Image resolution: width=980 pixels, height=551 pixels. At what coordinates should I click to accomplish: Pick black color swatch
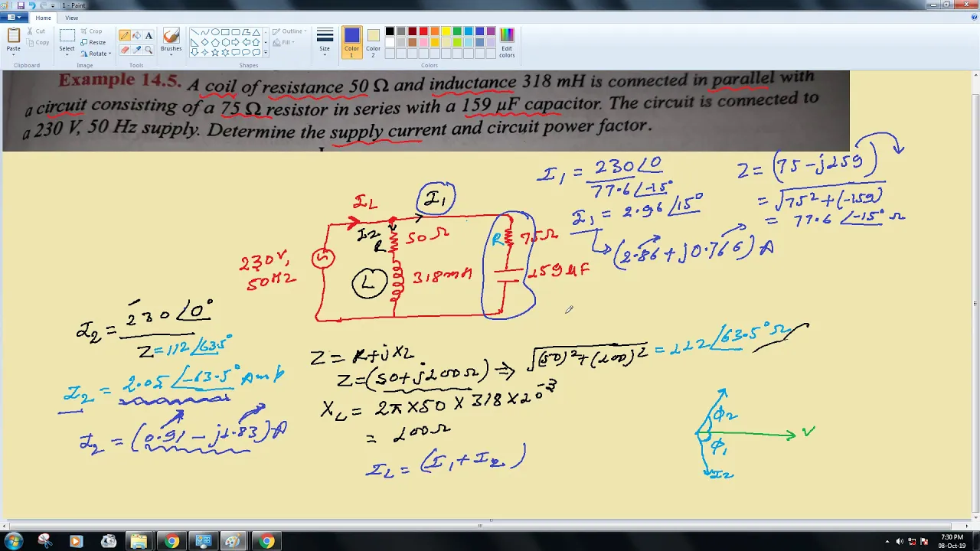[x=390, y=31]
